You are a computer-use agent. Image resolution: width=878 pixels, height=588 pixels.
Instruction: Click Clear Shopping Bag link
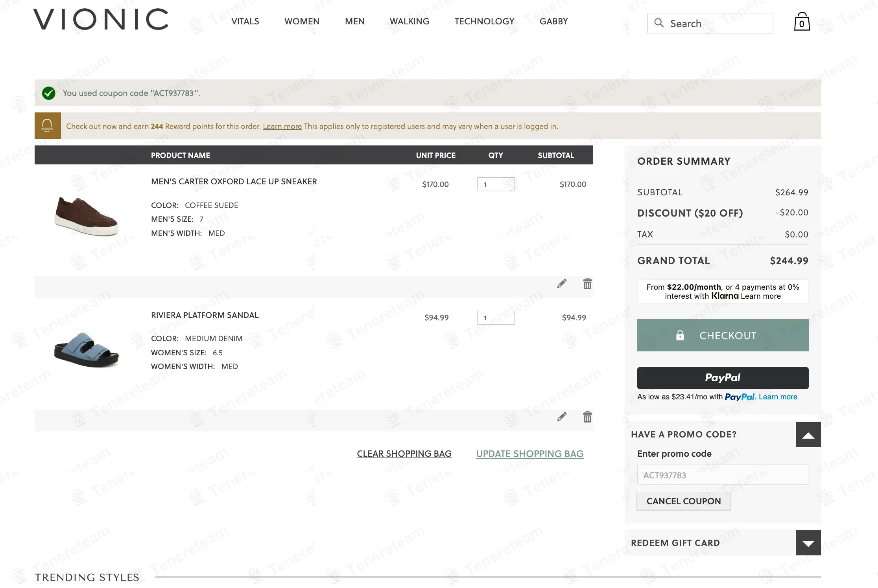404,454
